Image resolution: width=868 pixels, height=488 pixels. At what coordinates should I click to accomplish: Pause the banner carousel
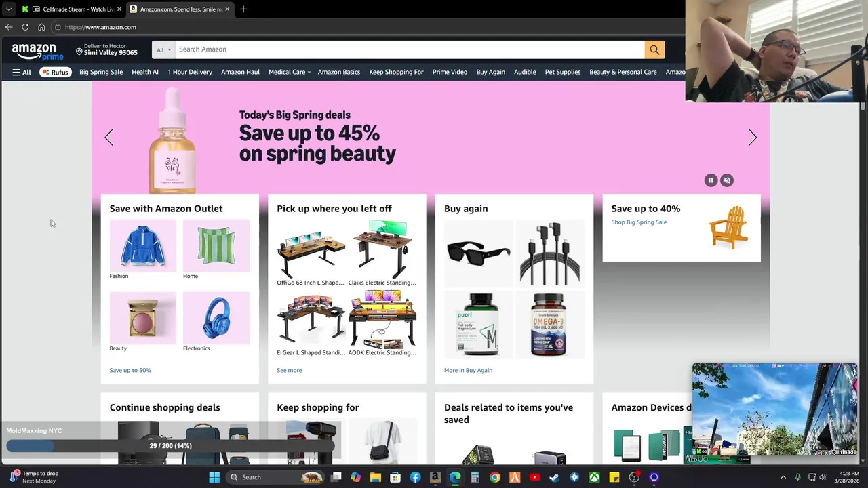pyautogui.click(x=711, y=180)
